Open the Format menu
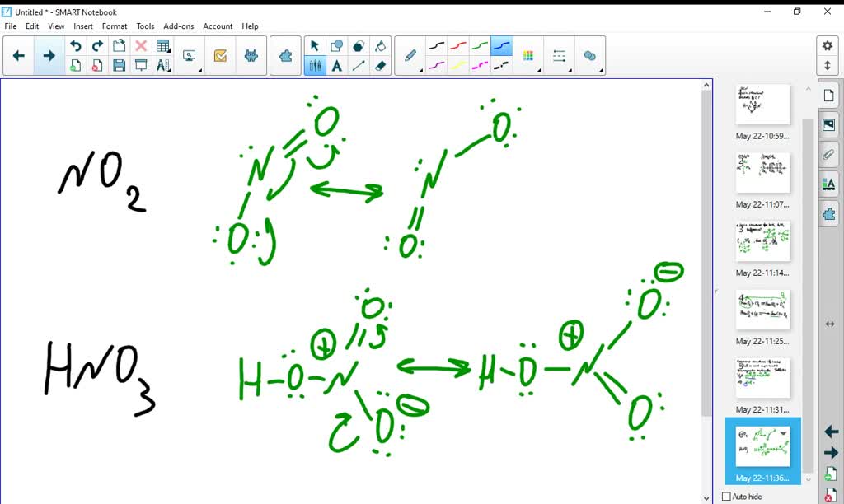This screenshot has height=504, width=844. [115, 26]
